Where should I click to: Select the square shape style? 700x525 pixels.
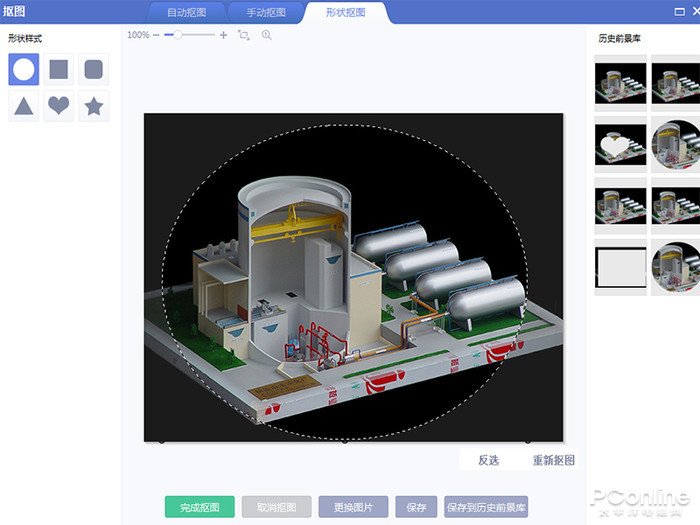pos(59,70)
